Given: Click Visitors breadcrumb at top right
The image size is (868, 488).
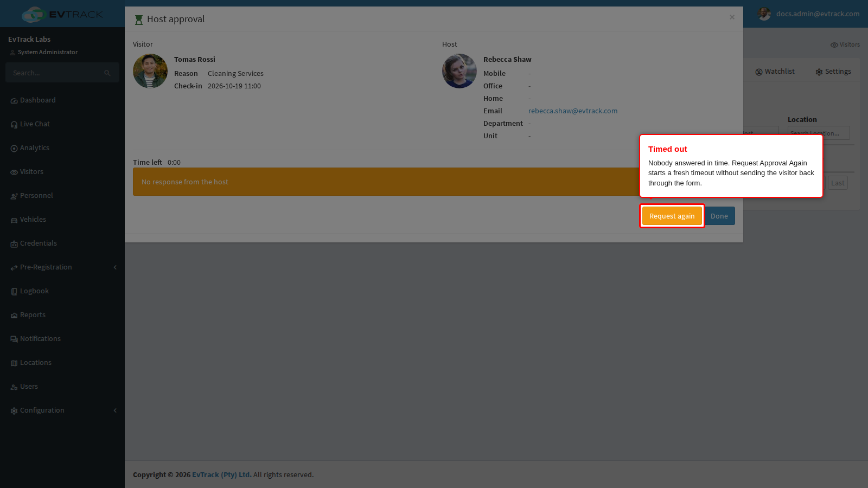Looking at the screenshot, I should click(x=845, y=44).
